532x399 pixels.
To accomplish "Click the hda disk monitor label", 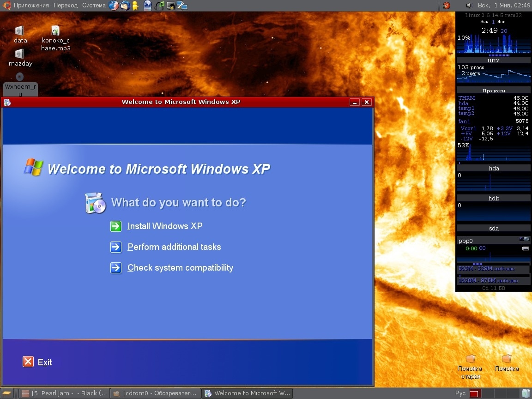I will [x=494, y=168].
